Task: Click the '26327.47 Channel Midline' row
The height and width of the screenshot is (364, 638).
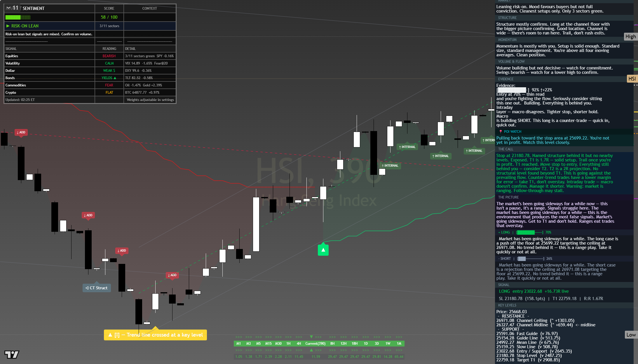Action: click(545, 325)
